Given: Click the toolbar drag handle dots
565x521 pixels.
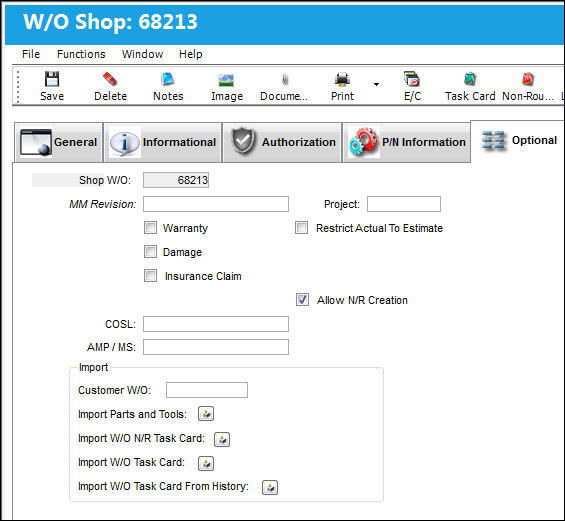Looking at the screenshot, I should (18, 86).
